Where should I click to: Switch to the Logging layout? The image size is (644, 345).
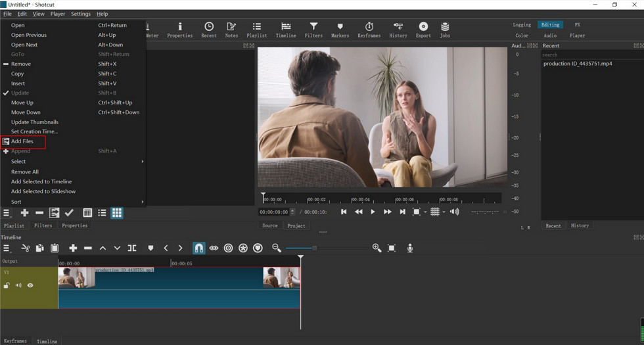[522, 25]
